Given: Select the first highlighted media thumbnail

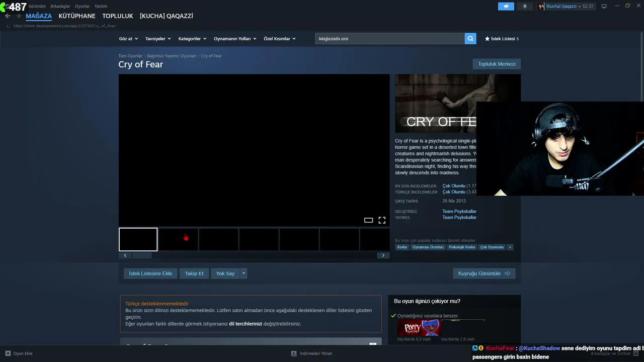Looking at the screenshot, I should [x=138, y=239].
